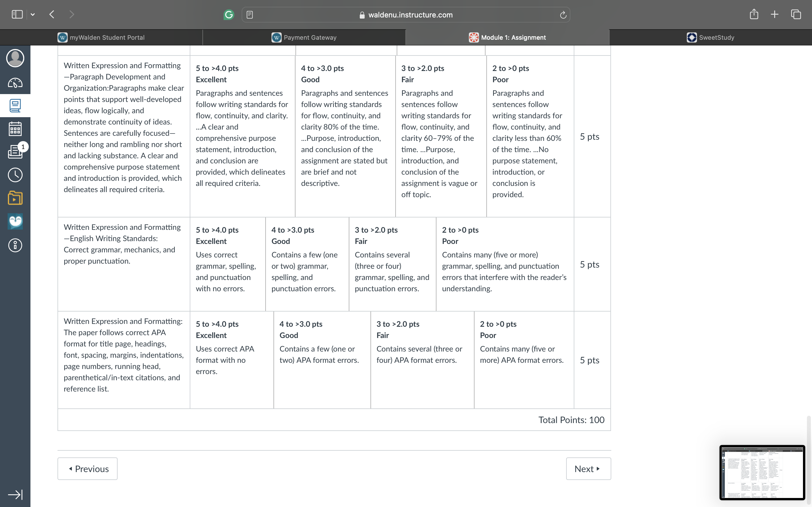Viewport: 812px width, 507px height.
Task: Switch to myWalden Student Portal tab
Action: tap(101, 37)
